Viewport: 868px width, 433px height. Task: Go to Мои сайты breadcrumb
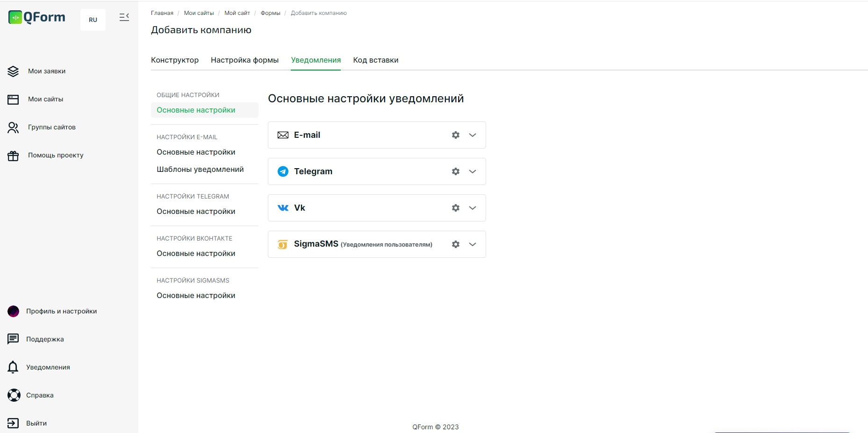(x=199, y=13)
